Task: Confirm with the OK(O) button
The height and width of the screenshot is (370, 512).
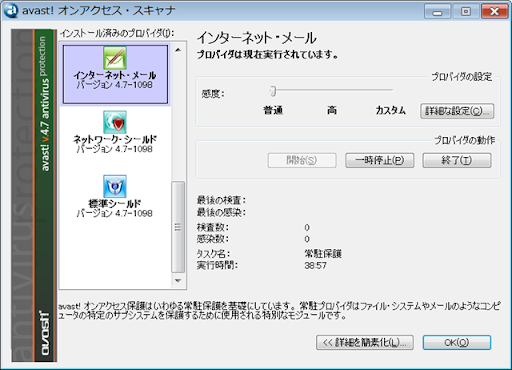Action: (x=457, y=342)
